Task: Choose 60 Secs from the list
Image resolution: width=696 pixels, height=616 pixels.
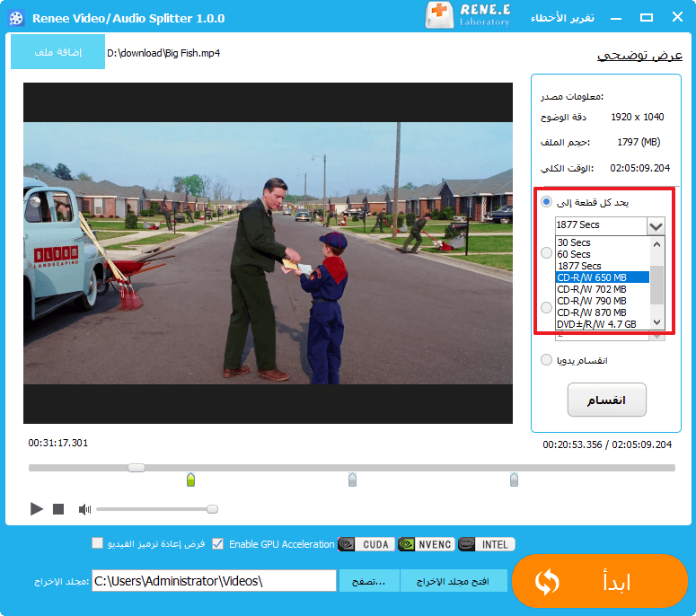Action: pyautogui.click(x=603, y=254)
